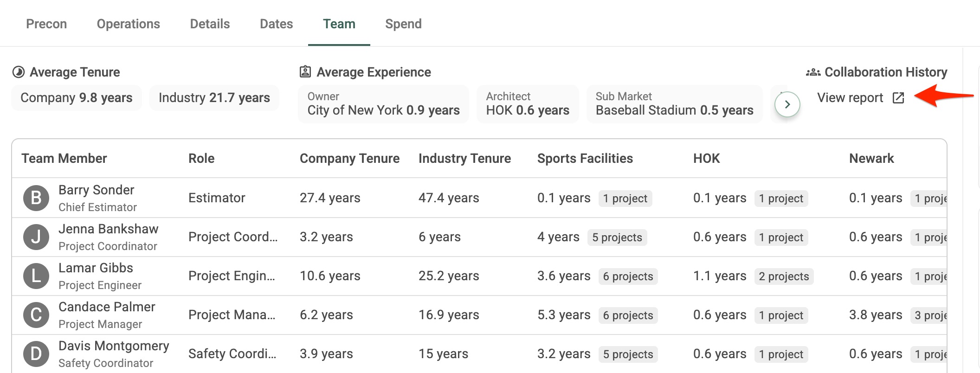Click the Average Tenure clock icon
Screen dimensions: 980x373
(19, 72)
